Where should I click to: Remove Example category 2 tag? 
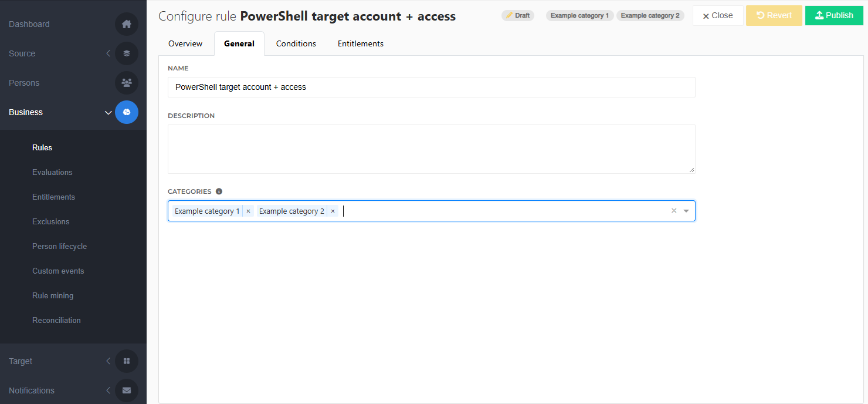333,211
